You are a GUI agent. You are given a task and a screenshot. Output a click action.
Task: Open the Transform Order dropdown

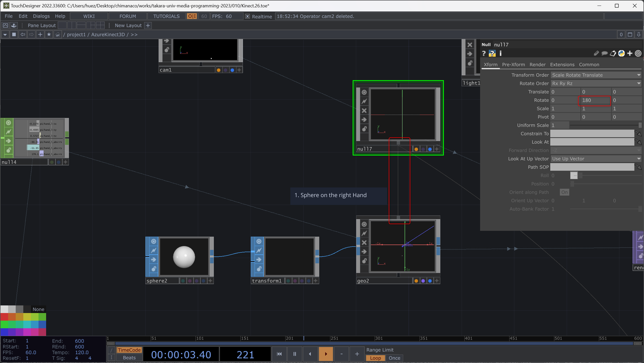pyautogui.click(x=596, y=75)
